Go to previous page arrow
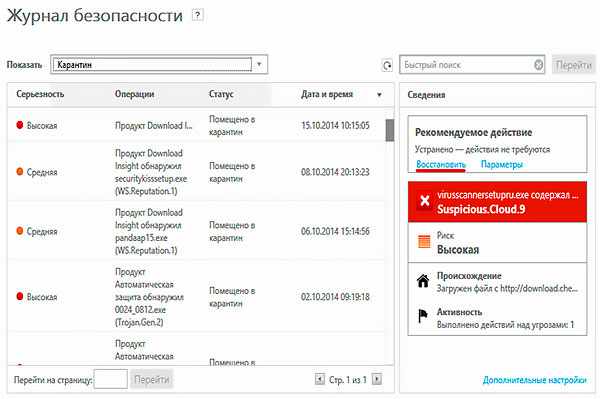 point(319,379)
